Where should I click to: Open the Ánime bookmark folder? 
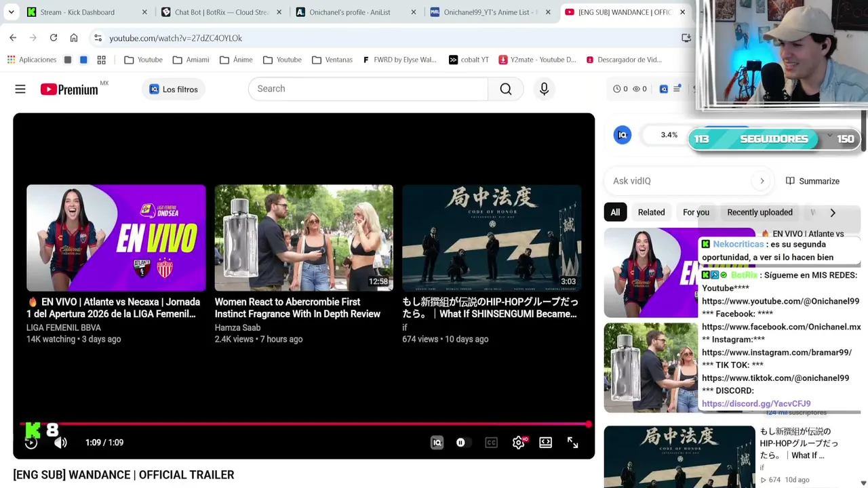(x=236, y=60)
